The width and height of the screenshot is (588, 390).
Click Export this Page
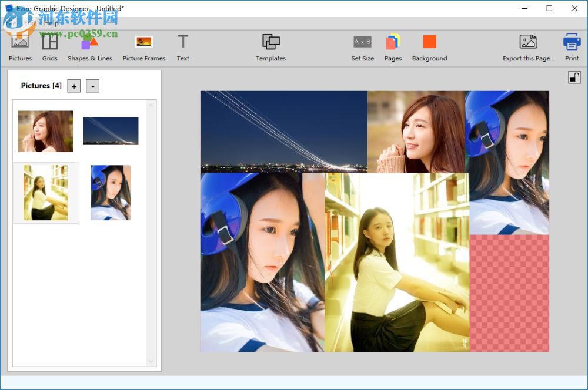[527, 46]
